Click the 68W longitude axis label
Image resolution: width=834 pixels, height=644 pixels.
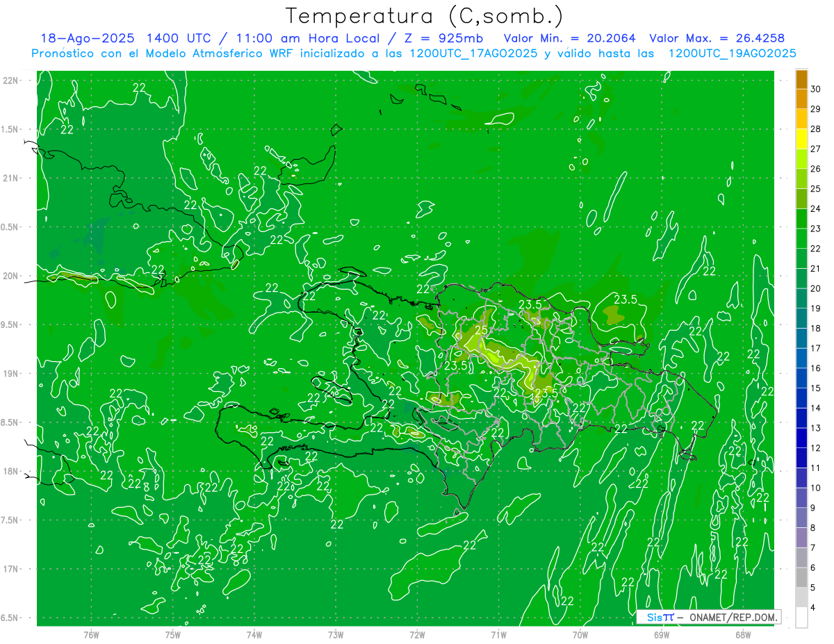[742, 634]
